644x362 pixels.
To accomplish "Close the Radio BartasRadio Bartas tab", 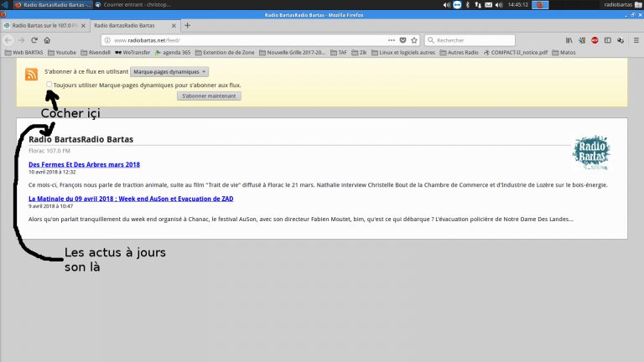I will 174,25.
